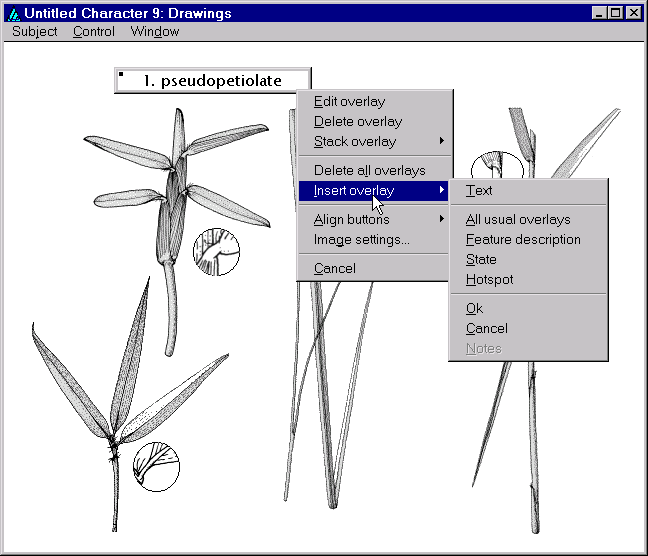
Task: Click the application icon in title bar
Action: [x=13, y=13]
